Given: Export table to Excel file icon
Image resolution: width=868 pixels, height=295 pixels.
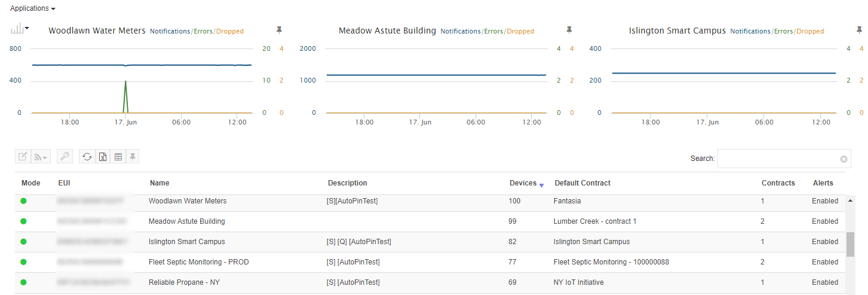Looking at the screenshot, I should 103,157.
